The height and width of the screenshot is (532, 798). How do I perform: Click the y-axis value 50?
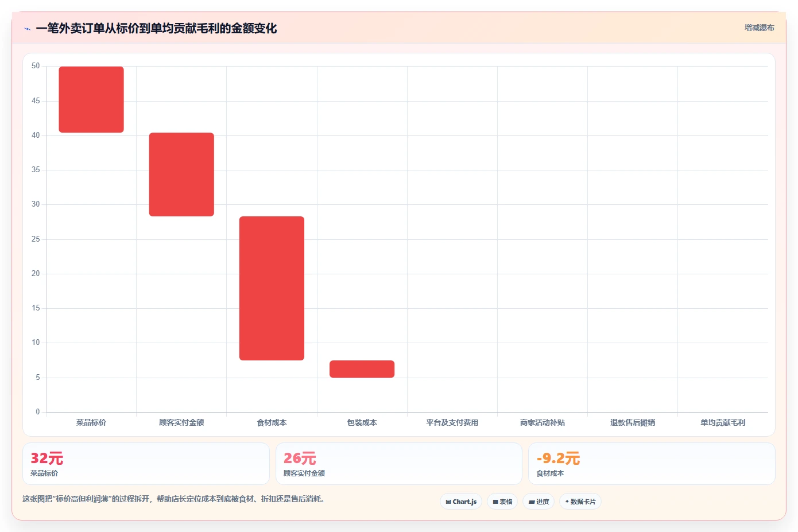(36, 66)
